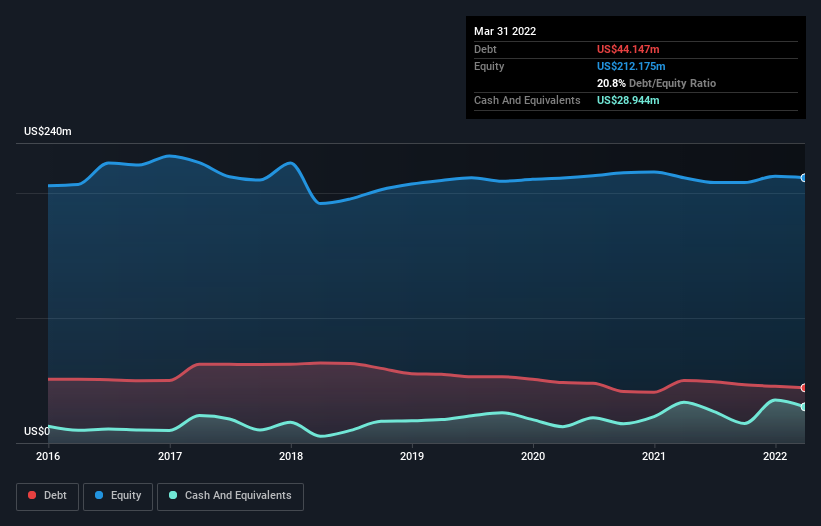
Task: Click the 2017 x-axis label
Action: tap(170, 456)
